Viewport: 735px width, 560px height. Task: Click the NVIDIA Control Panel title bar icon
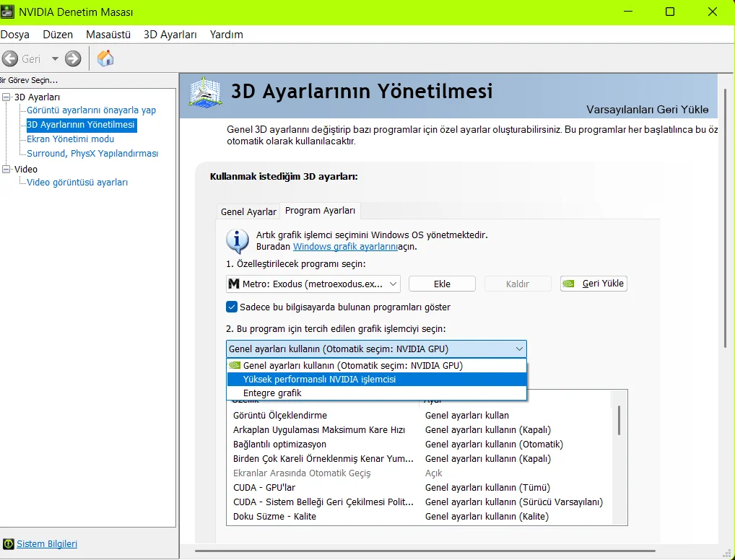[7, 12]
